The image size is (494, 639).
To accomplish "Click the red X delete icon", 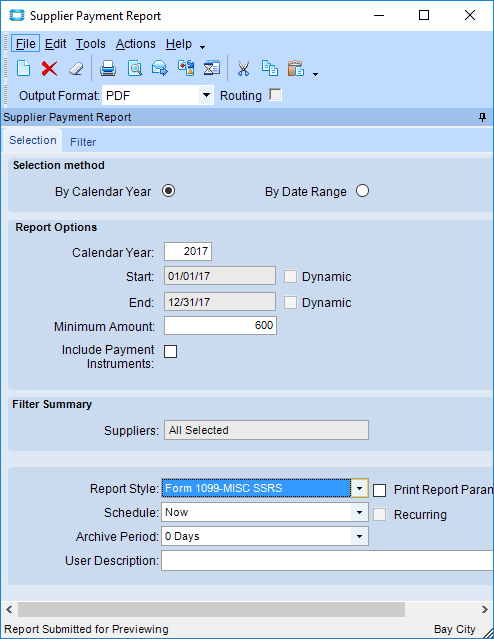I will click(49, 68).
